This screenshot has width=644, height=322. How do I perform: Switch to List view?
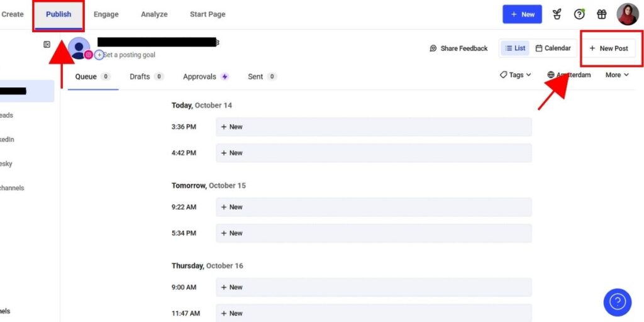pos(515,48)
